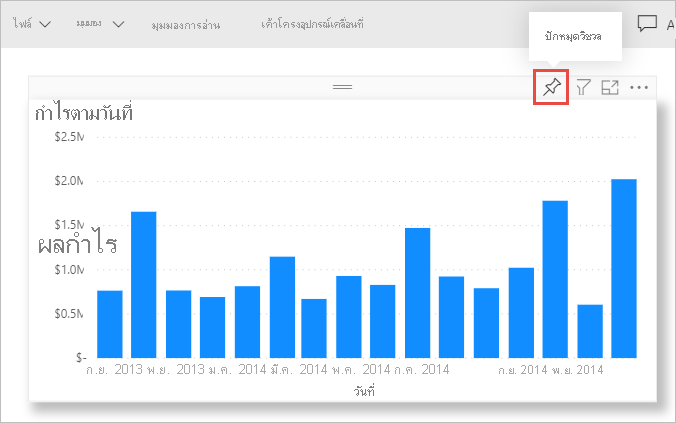Open the visual in focus mode
Screen dimensions: 676x423
(610, 87)
